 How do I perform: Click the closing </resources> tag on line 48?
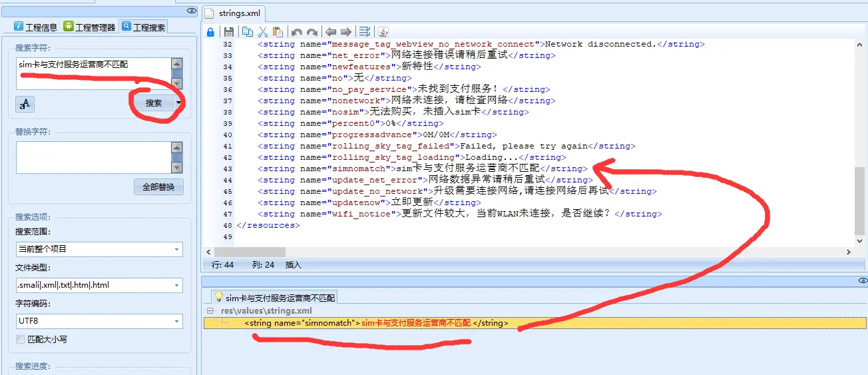pyautogui.click(x=268, y=225)
